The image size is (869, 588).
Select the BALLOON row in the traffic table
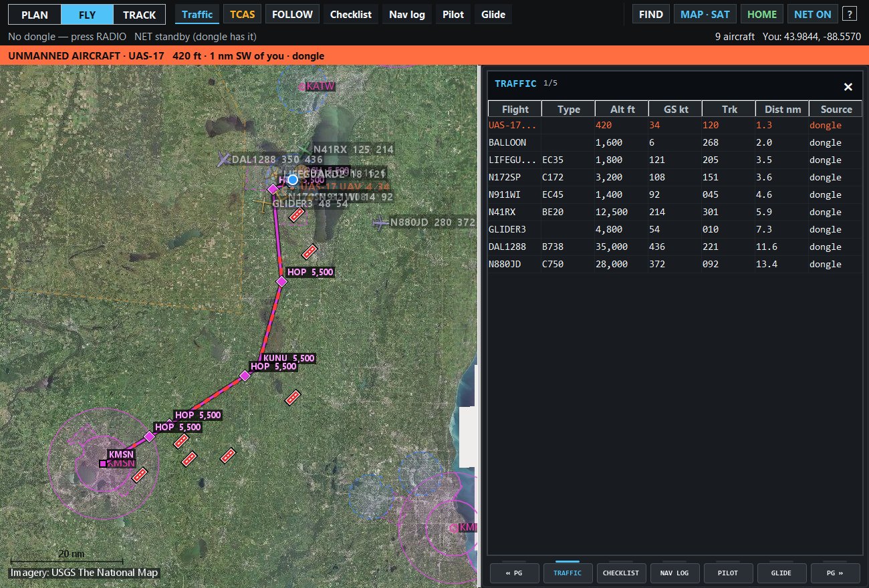point(675,142)
